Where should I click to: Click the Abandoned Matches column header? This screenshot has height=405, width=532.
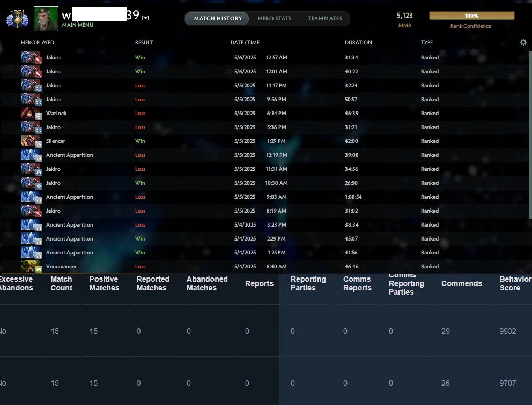[207, 283]
